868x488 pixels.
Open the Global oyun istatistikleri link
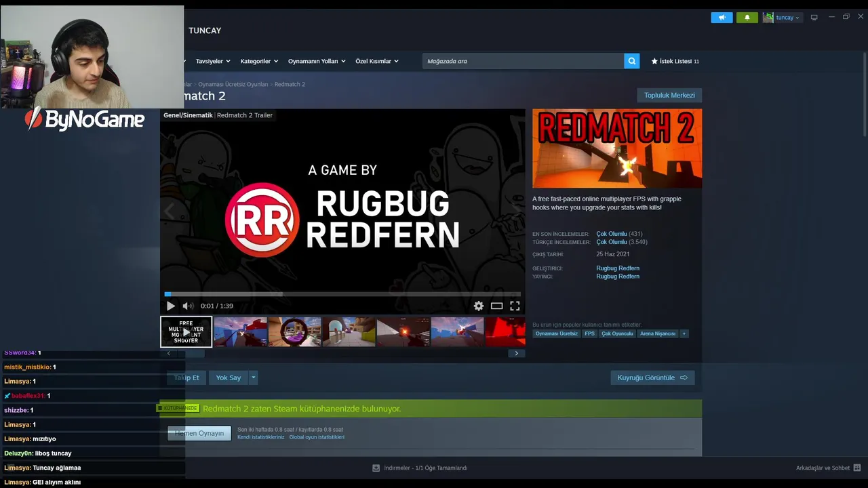(317, 437)
